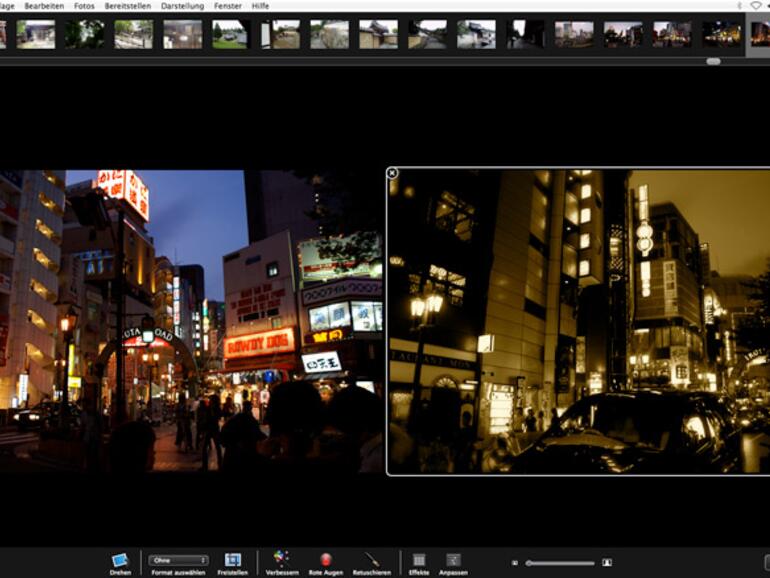Image resolution: width=770 pixels, height=578 pixels.
Task: Activate the Rote Augen red-eye tool
Action: [325, 560]
